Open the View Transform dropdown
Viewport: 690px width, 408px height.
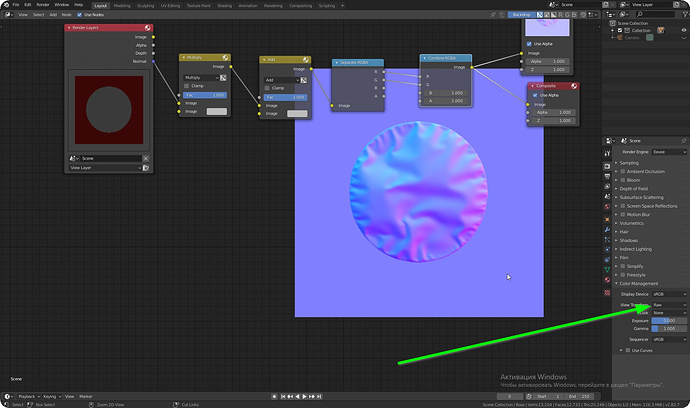[x=669, y=305]
